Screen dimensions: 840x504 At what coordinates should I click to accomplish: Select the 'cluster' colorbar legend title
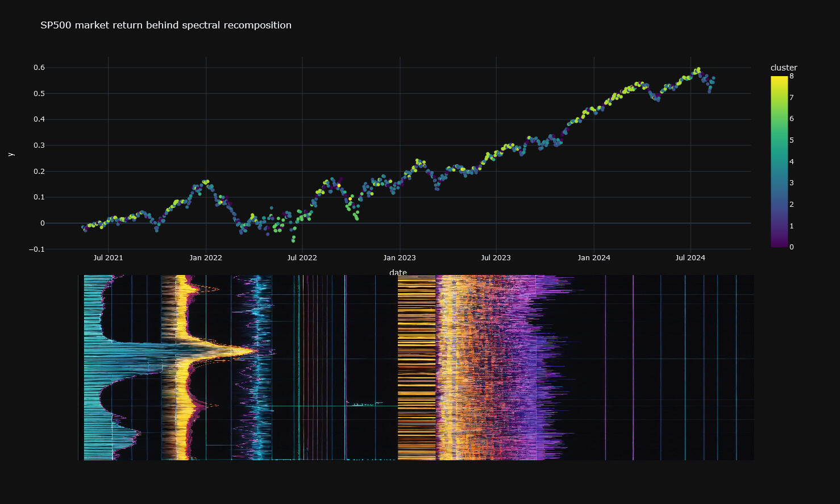pyautogui.click(x=784, y=67)
